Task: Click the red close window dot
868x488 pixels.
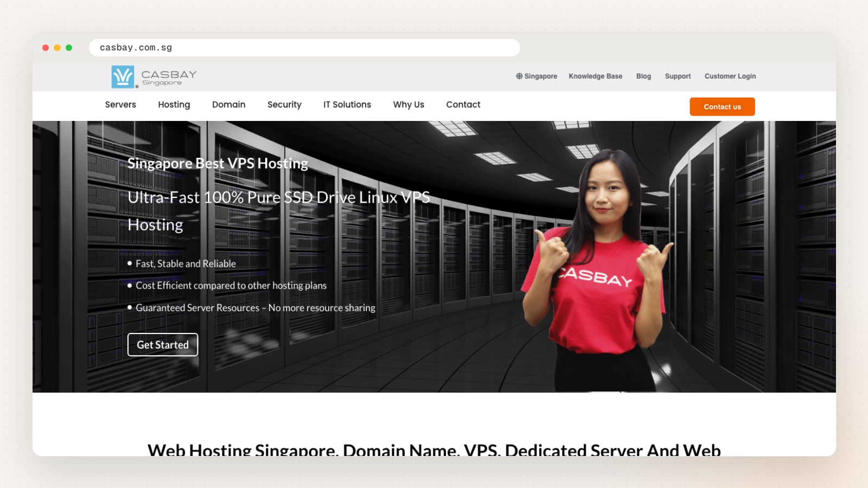Action: [46, 48]
